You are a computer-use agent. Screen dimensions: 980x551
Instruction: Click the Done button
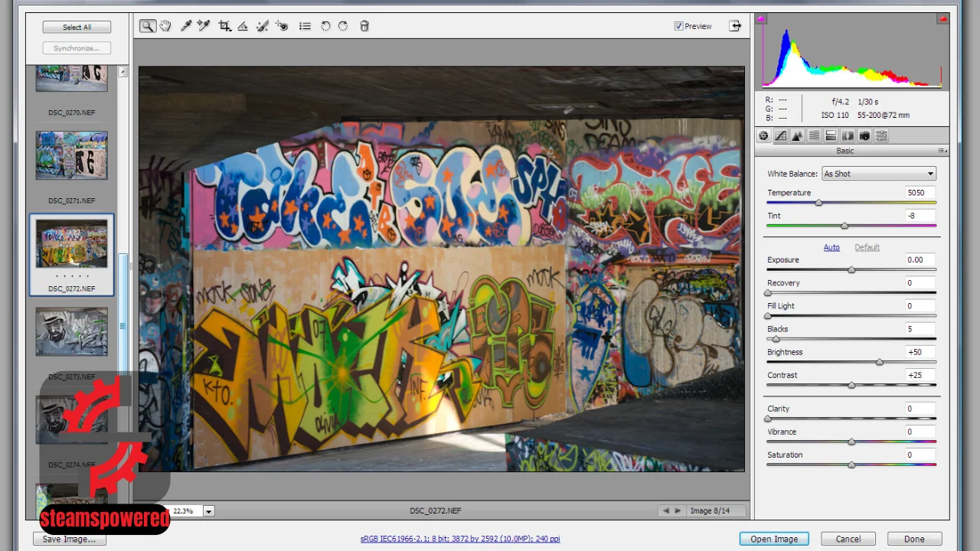[914, 539]
